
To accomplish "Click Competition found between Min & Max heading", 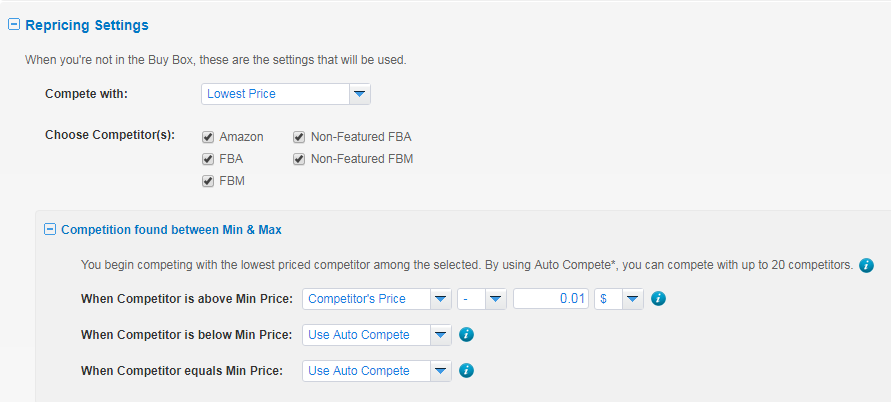I will point(172,230).
